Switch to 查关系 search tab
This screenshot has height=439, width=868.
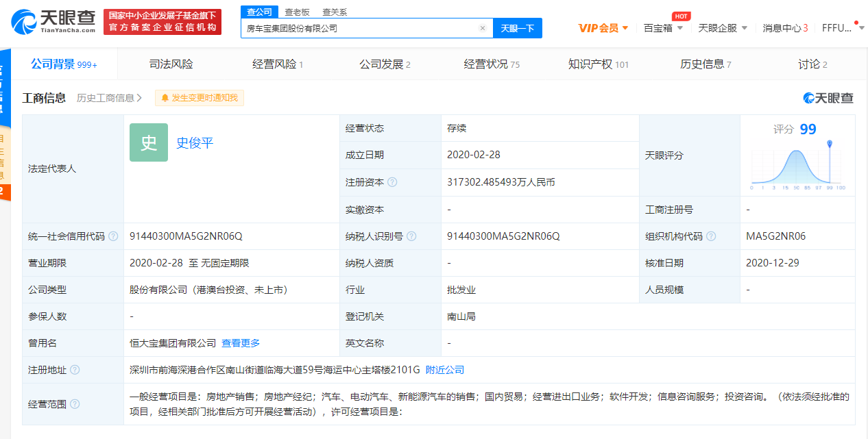[335, 12]
